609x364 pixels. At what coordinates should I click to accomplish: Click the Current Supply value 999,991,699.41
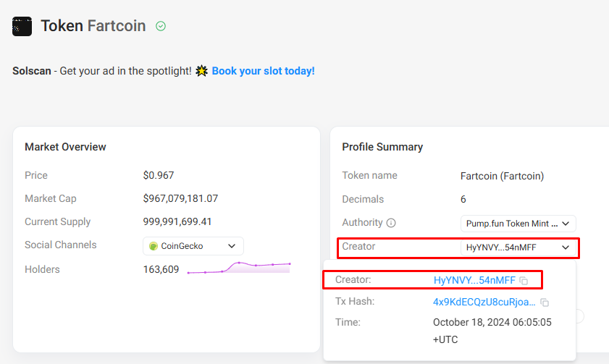(x=177, y=221)
